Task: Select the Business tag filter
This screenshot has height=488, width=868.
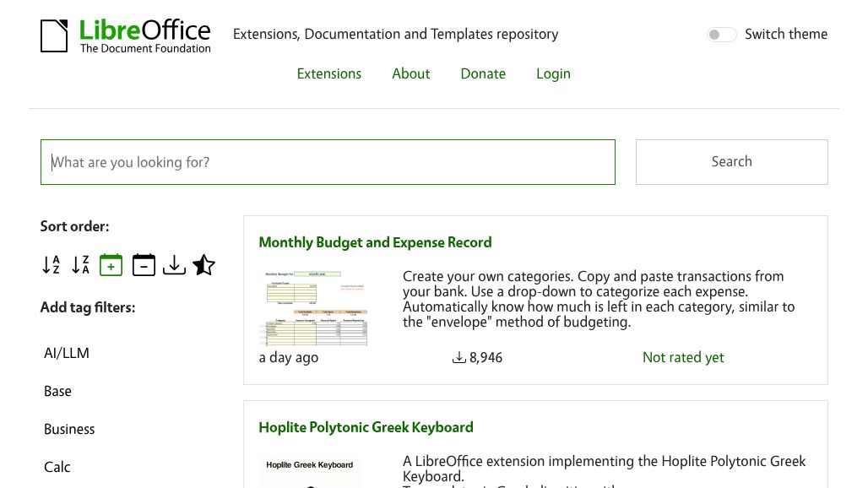Action: 69,429
